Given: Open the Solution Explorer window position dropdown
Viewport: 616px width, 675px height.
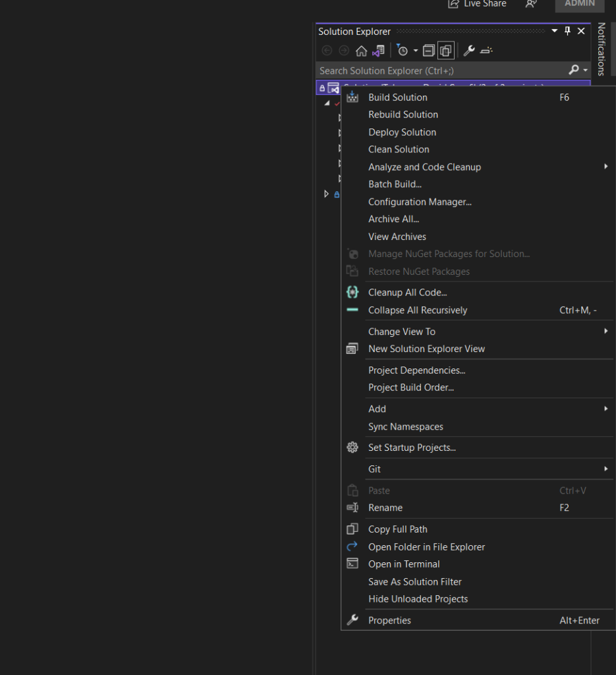Looking at the screenshot, I should 553,31.
